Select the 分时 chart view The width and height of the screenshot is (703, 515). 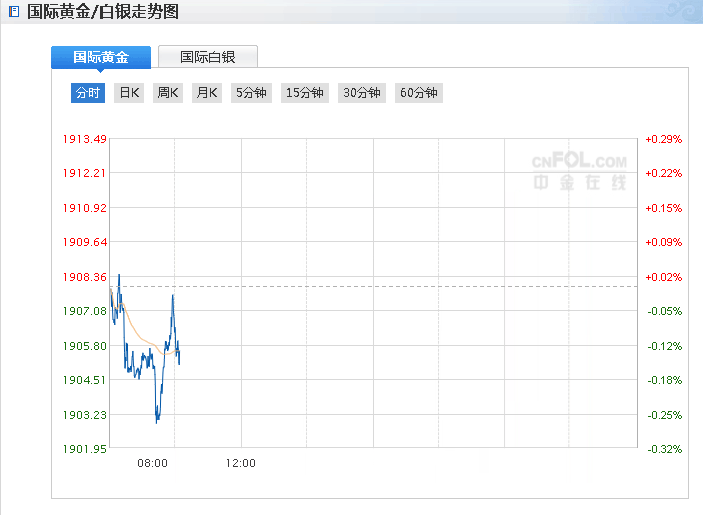(x=88, y=93)
